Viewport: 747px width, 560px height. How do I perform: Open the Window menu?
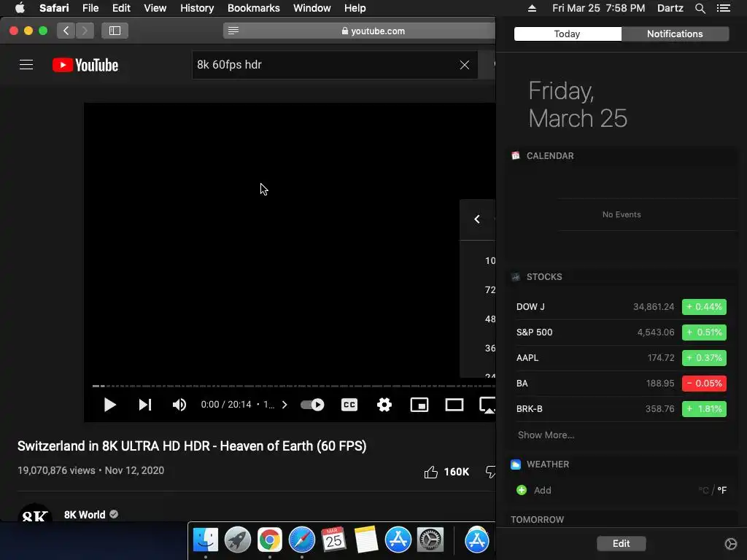pyautogui.click(x=311, y=8)
